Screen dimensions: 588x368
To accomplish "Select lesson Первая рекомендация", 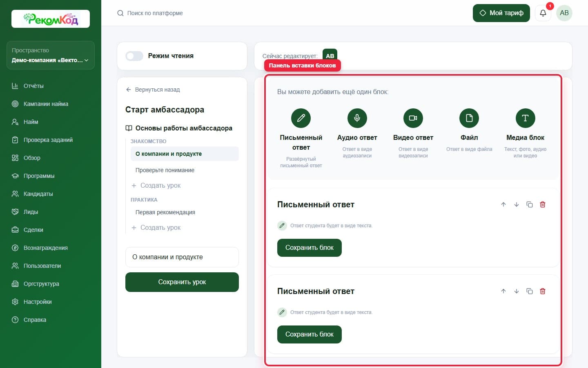I will (185, 212).
